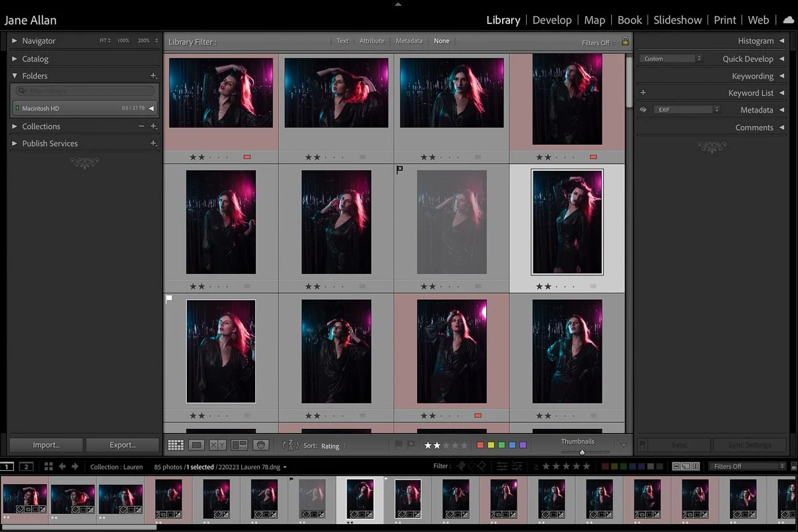Click the Export button
Image resolution: width=798 pixels, height=532 pixels.
click(122, 445)
